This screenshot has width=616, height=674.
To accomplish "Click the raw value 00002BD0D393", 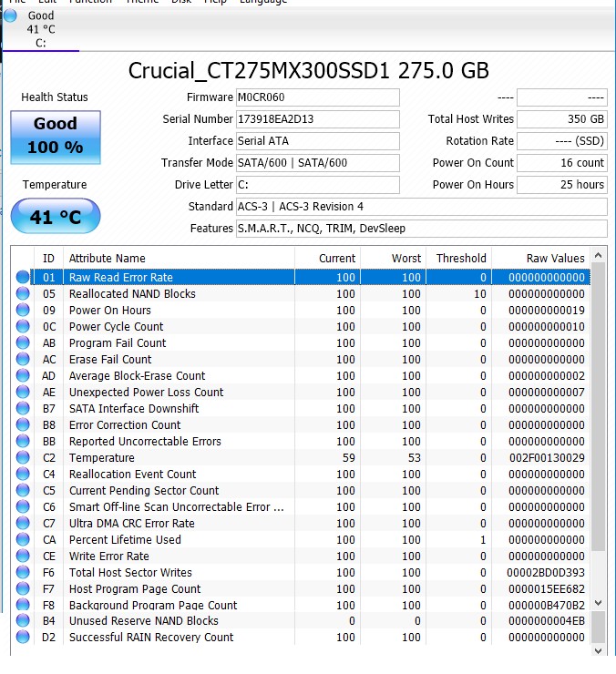I will [x=546, y=573].
